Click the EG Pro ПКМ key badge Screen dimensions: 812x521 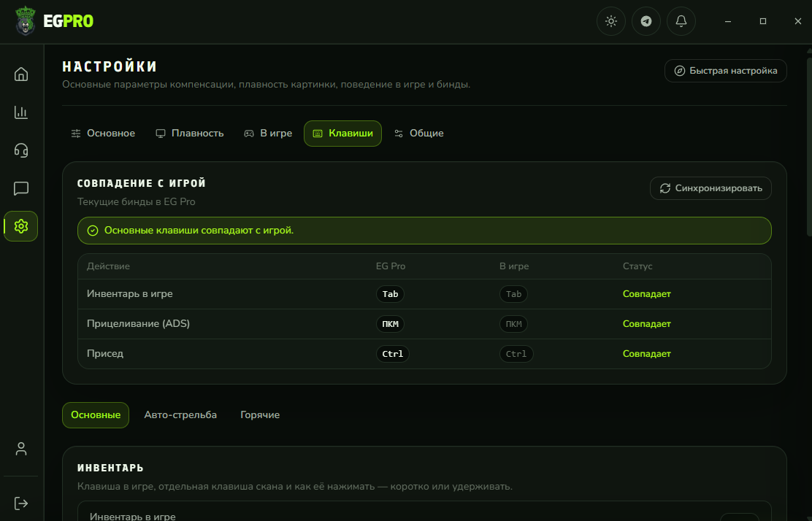pyautogui.click(x=390, y=324)
